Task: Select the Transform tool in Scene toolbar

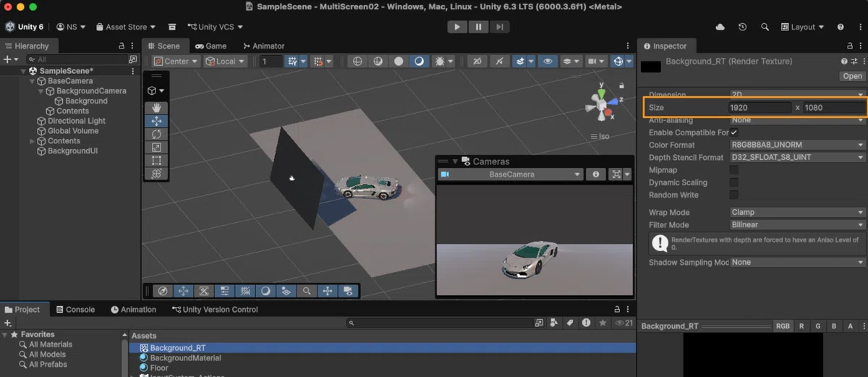Action: (157, 174)
